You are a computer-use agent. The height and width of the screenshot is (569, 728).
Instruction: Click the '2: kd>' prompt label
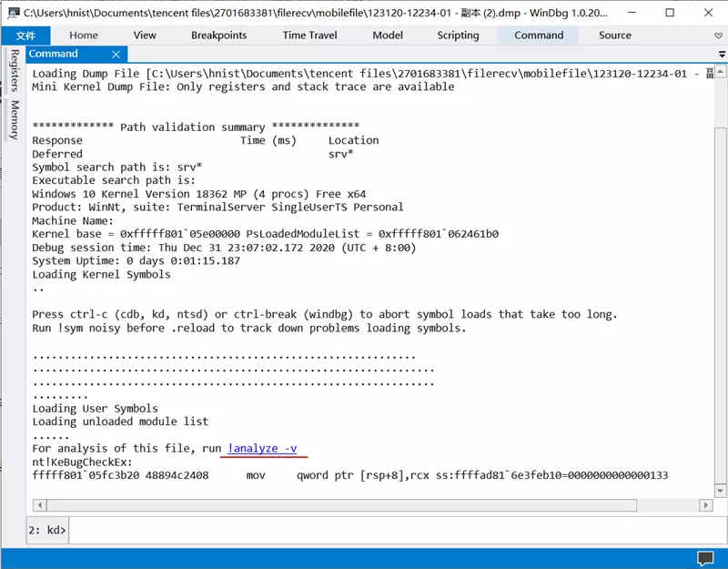point(47,530)
